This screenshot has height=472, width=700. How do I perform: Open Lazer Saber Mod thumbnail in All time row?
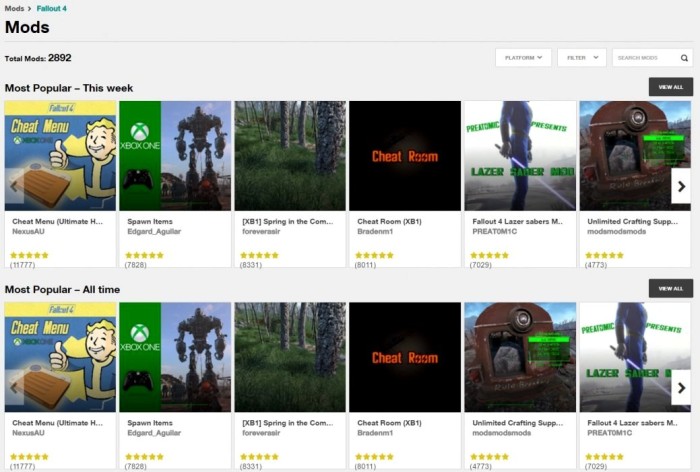click(x=635, y=357)
